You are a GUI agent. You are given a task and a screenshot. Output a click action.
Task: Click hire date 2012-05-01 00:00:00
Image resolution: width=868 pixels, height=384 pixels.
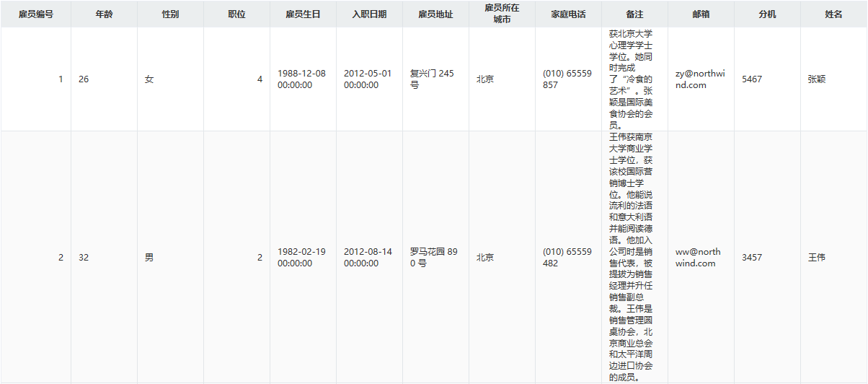pos(369,79)
